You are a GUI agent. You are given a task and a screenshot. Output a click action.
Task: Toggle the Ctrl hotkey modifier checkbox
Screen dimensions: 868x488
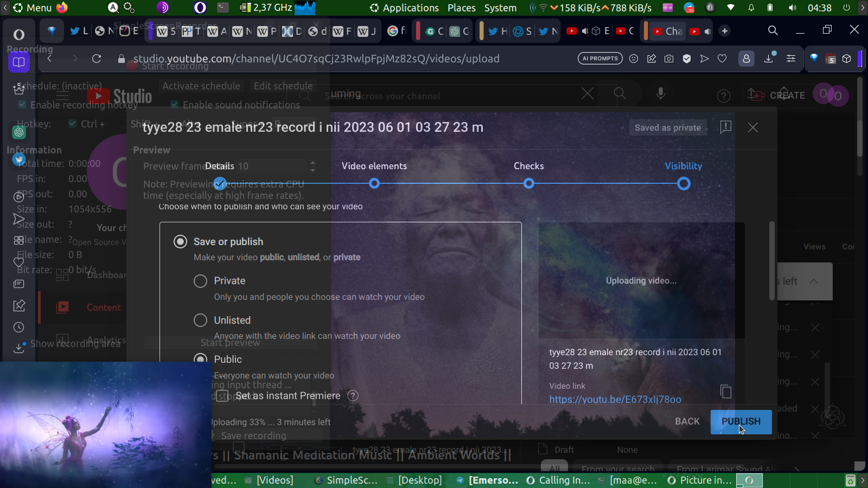pyautogui.click(x=72, y=124)
